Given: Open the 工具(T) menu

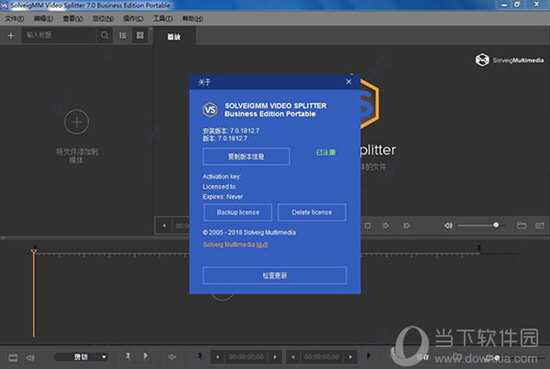Looking at the screenshot, I should pos(163,19).
